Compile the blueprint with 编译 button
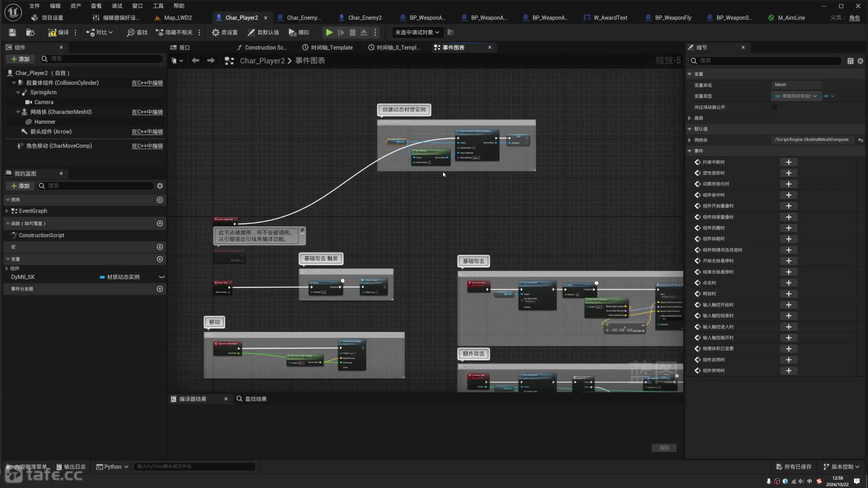Viewport: 868px width, 488px height. 58,32
